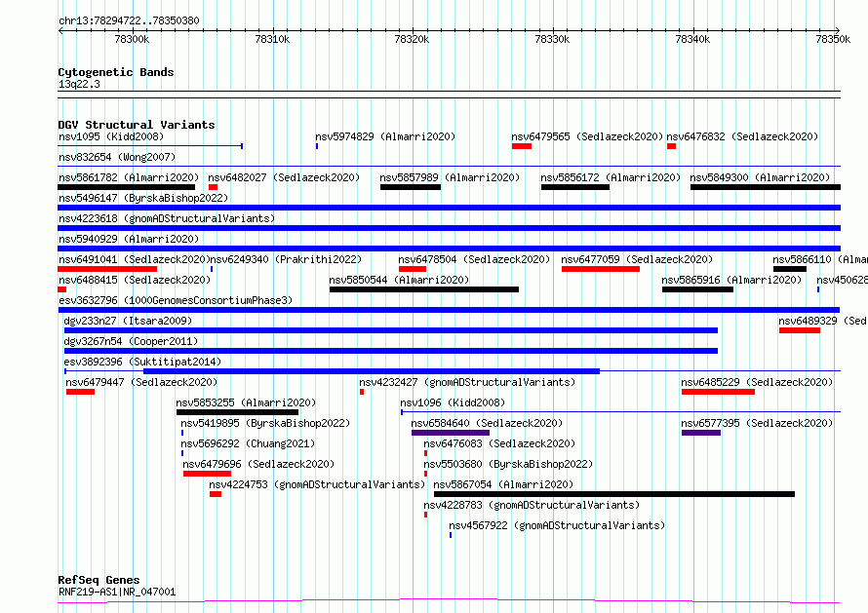Image resolution: width=868 pixels, height=613 pixels.
Task: Click blue bar of nsv5940929 (Almarri2020)
Action: click(x=449, y=249)
